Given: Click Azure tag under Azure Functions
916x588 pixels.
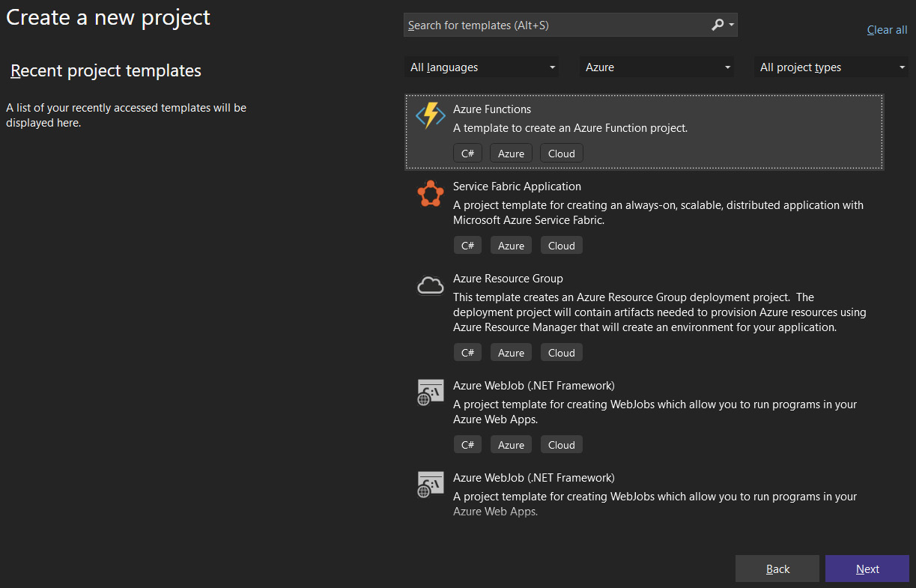Looking at the screenshot, I should pos(511,154).
